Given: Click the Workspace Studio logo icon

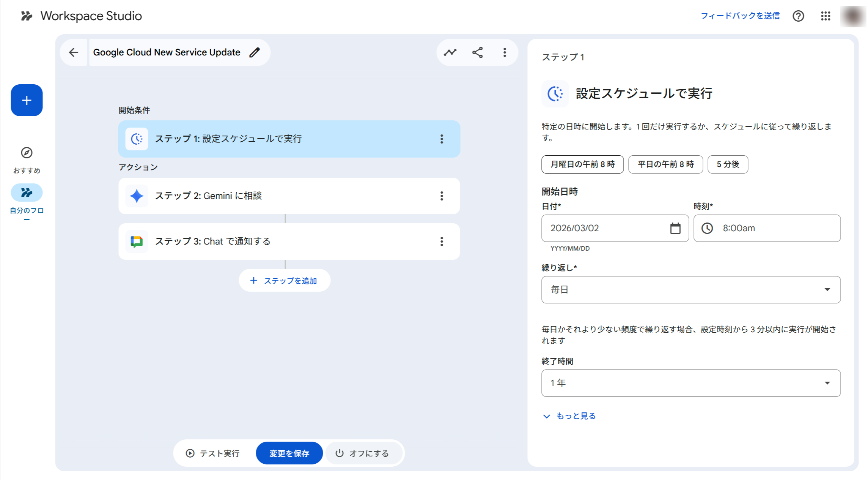Looking at the screenshot, I should (26, 16).
